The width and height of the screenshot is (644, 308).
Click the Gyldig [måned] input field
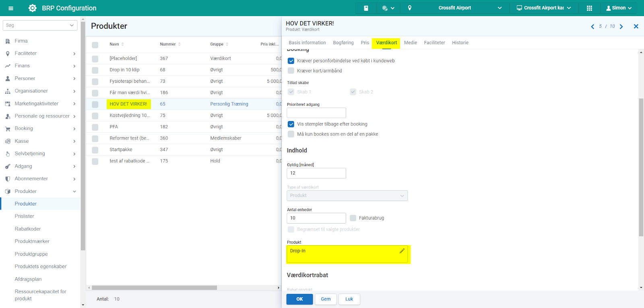point(316,173)
